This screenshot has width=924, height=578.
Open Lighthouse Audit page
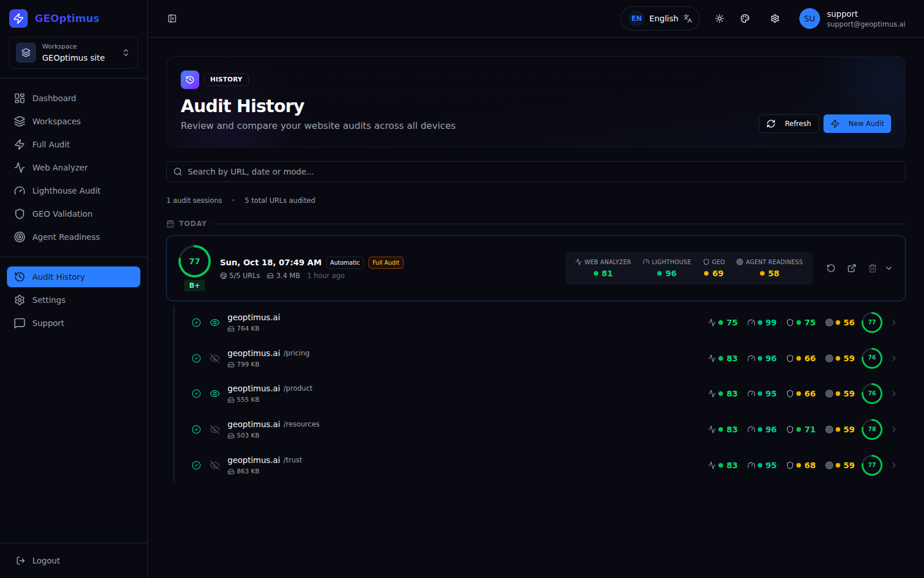coord(73,191)
